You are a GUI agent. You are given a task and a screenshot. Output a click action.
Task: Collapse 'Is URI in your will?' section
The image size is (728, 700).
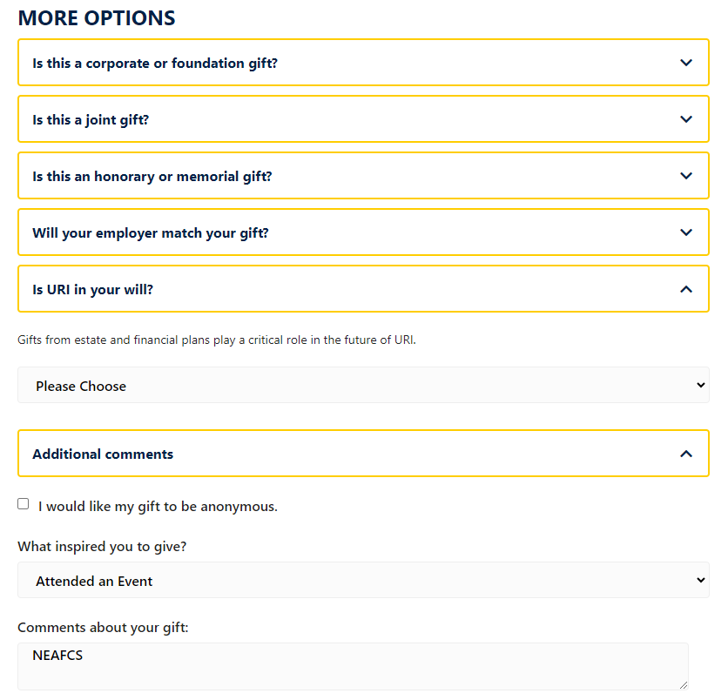(363, 289)
